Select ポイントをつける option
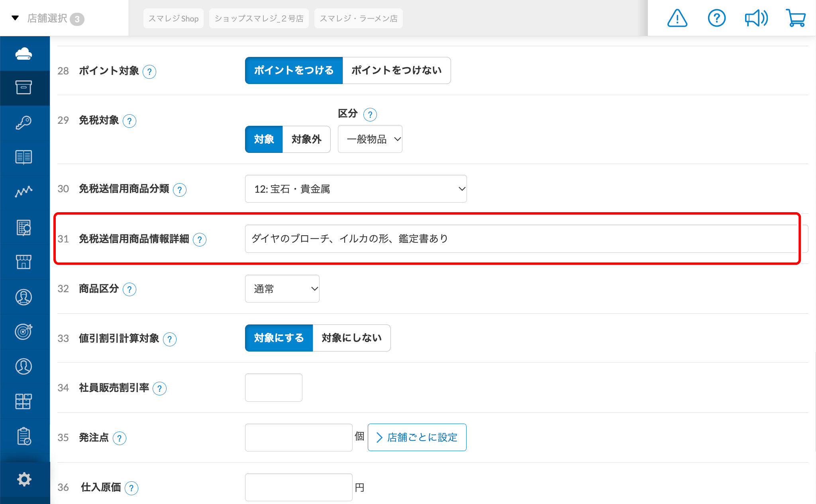 pyautogui.click(x=294, y=70)
